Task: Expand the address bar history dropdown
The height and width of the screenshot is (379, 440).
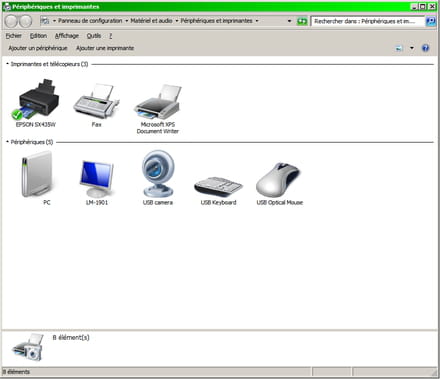Action: click(289, 21)
